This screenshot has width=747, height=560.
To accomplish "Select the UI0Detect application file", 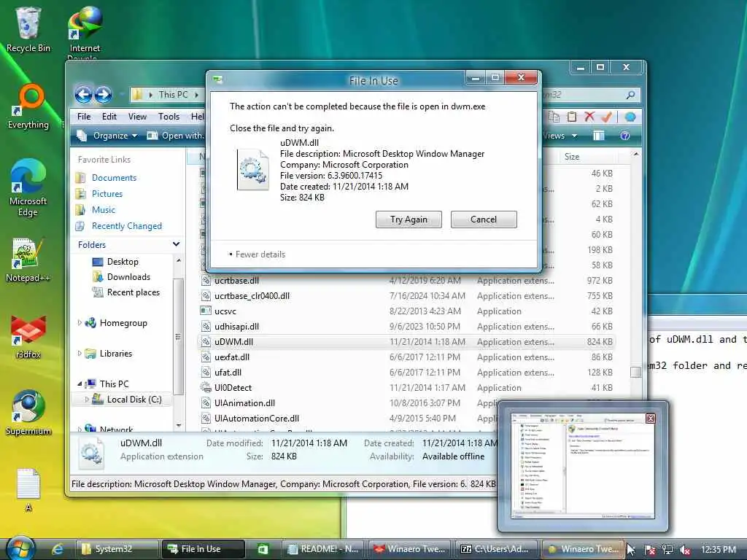I will coord(233,387).
